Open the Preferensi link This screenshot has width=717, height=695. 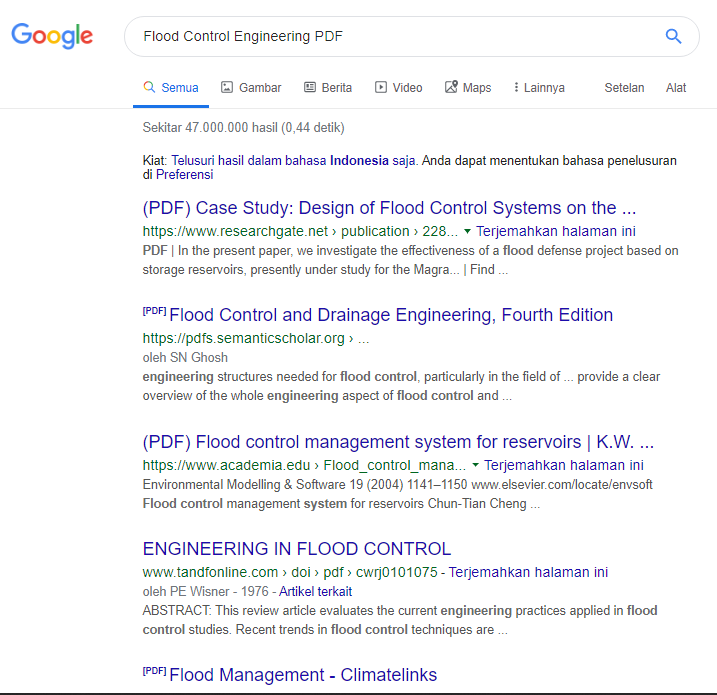click(184, 175)
